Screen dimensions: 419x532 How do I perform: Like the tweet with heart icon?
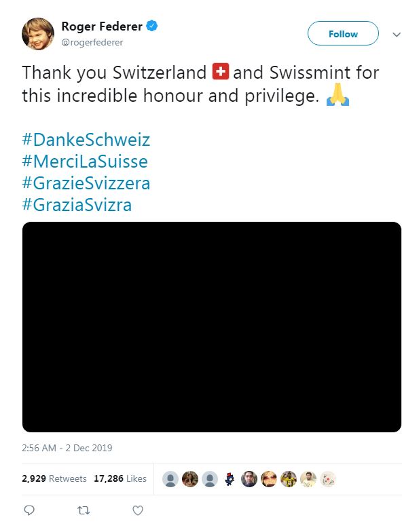(137, 510)
